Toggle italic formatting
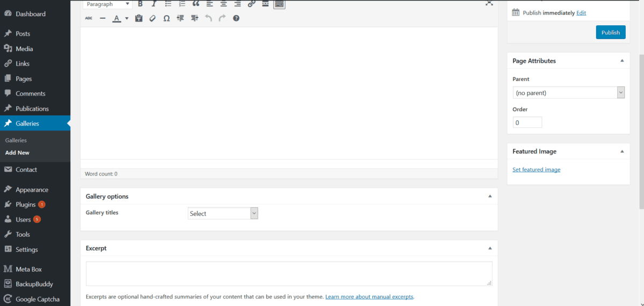644x306 pixels. [154, 4]
